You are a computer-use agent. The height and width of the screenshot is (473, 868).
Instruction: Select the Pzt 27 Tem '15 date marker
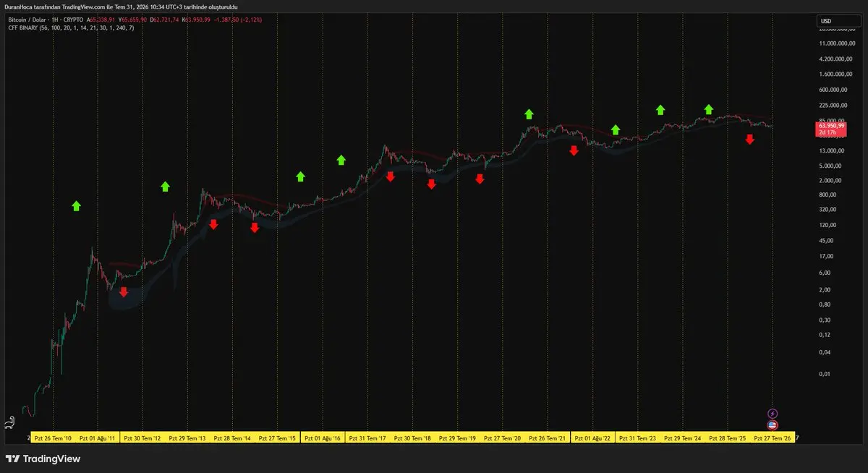[277, 438]
